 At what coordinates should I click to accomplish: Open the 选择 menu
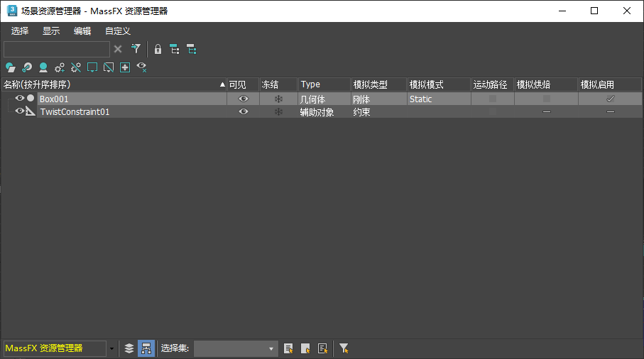[x=20, y=31]
